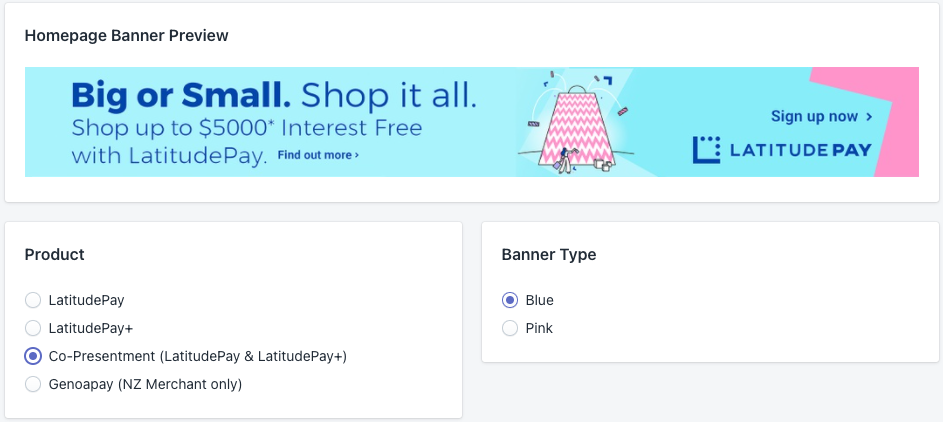Select the Blue banner type

[510, 300]
